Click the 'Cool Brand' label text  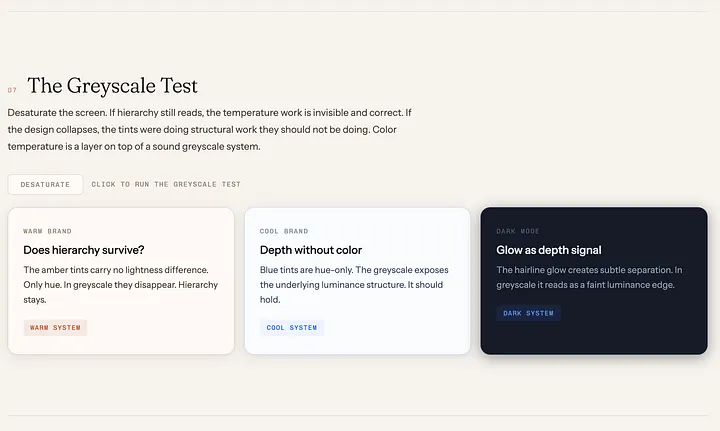tap(284, 231)
